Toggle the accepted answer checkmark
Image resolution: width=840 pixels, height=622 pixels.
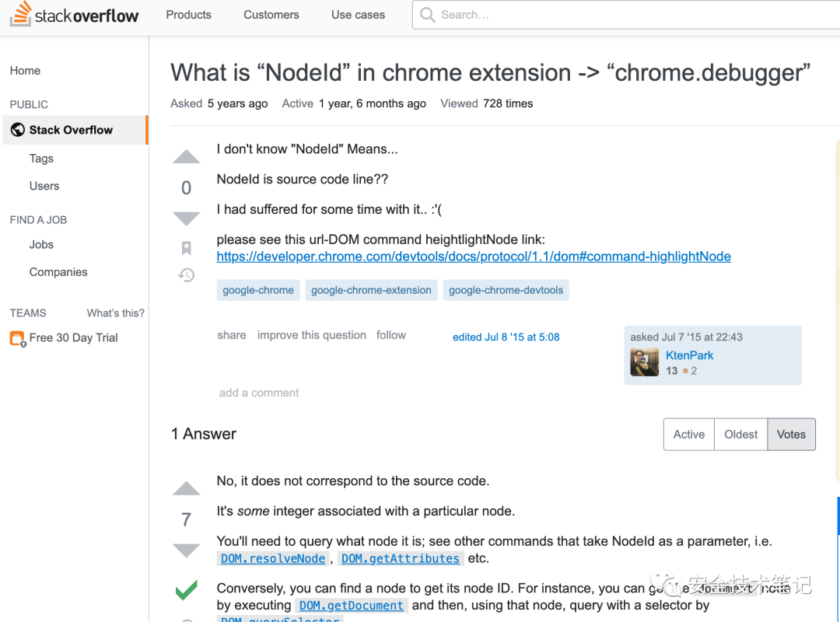[x=186, y=590]
